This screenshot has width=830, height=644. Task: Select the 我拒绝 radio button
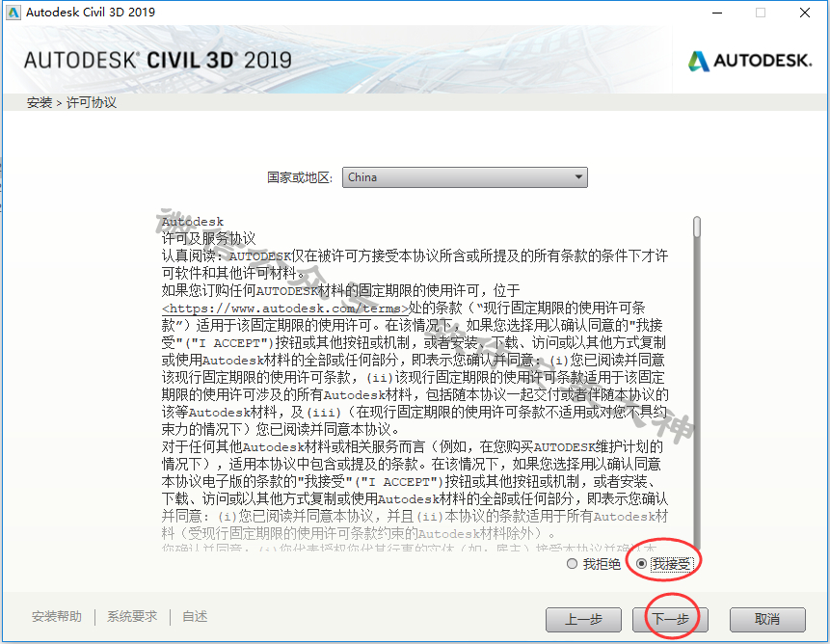click(572, 564)
